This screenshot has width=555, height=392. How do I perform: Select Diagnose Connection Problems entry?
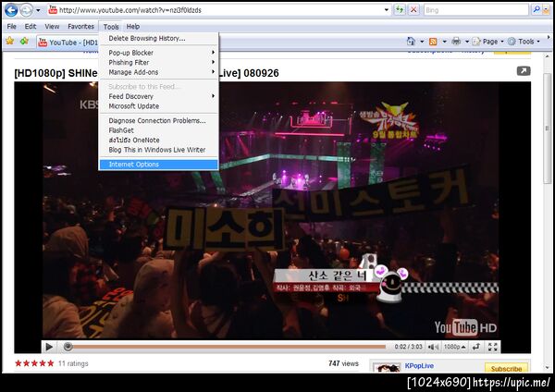[158, 120]
